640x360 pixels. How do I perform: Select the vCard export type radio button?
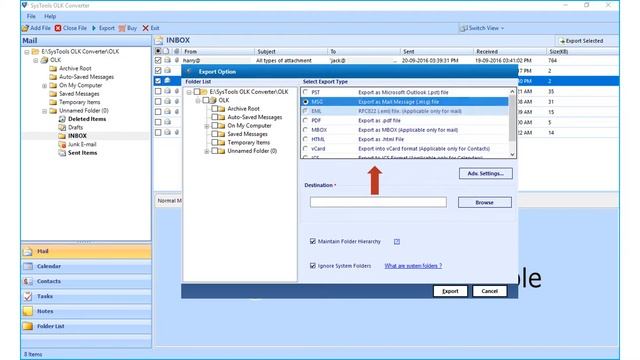(x=305, y=149)
